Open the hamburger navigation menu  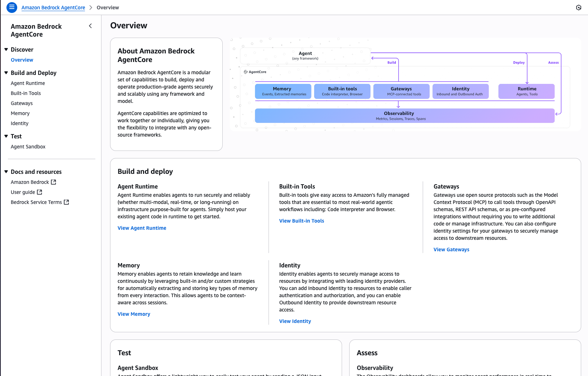click(x=11, y=7)
